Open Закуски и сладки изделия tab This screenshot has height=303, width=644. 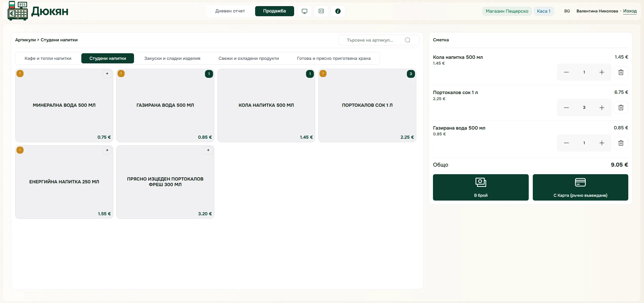[172, 58]
